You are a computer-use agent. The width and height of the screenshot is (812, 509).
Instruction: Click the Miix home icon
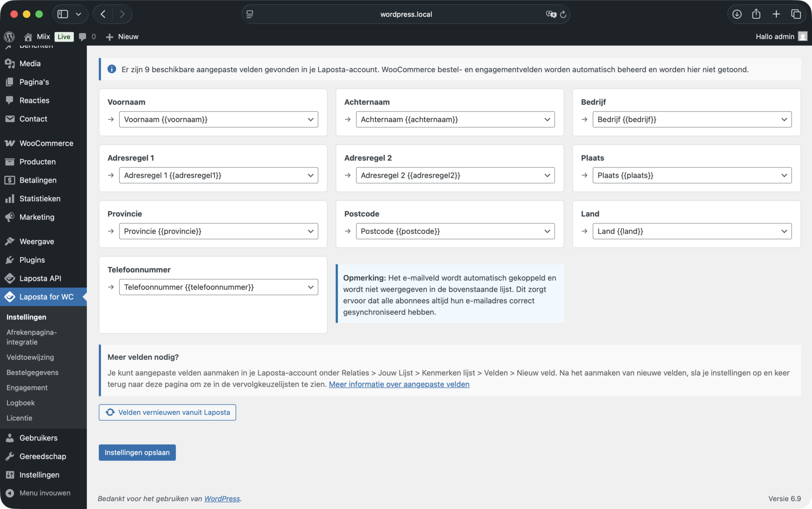tap(28, 37)
